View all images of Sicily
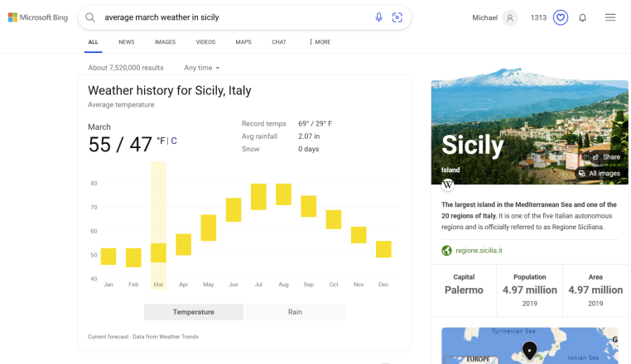This screenshot has height=364, width=631. click(599, 174)
